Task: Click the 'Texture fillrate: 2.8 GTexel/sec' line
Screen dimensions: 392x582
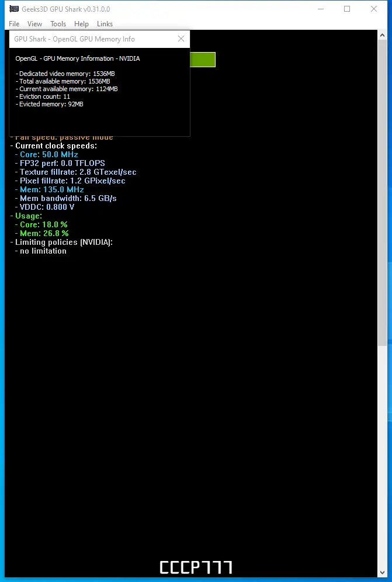Action: click(x=76, y=172)
